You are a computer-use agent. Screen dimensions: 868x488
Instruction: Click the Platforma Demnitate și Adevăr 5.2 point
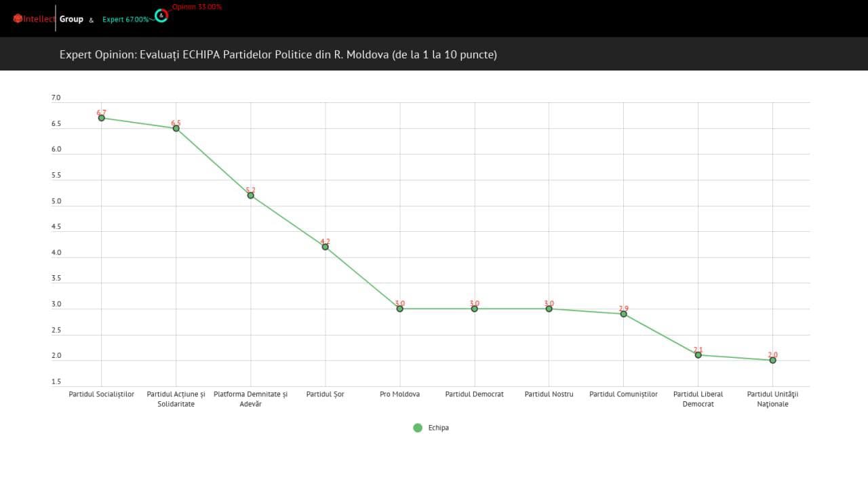coord(251,195)
